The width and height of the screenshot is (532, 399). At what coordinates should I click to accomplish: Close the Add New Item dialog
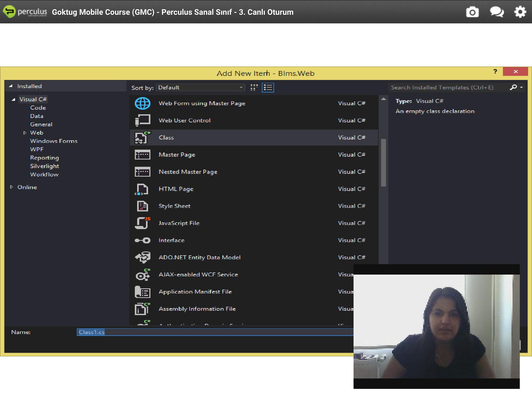(515, 71)
